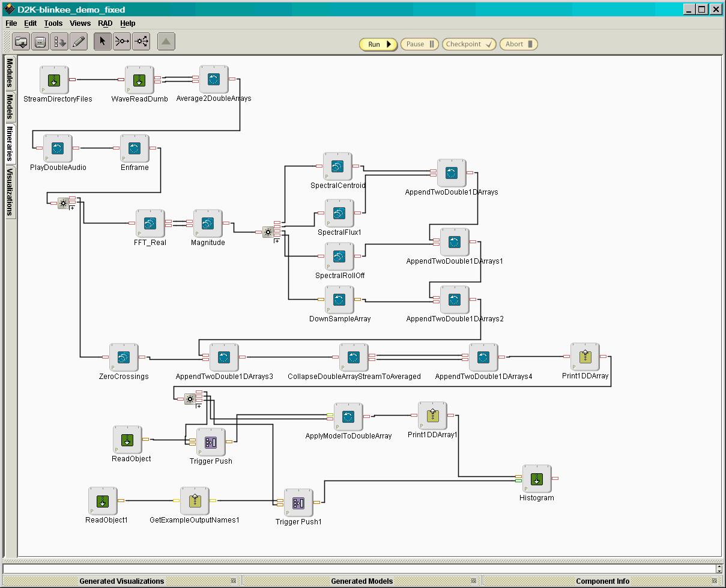Click the SpectralCentroid module icon
Image resolution: width=726 pixels, height=588 pixels.
tap(338, 166)
